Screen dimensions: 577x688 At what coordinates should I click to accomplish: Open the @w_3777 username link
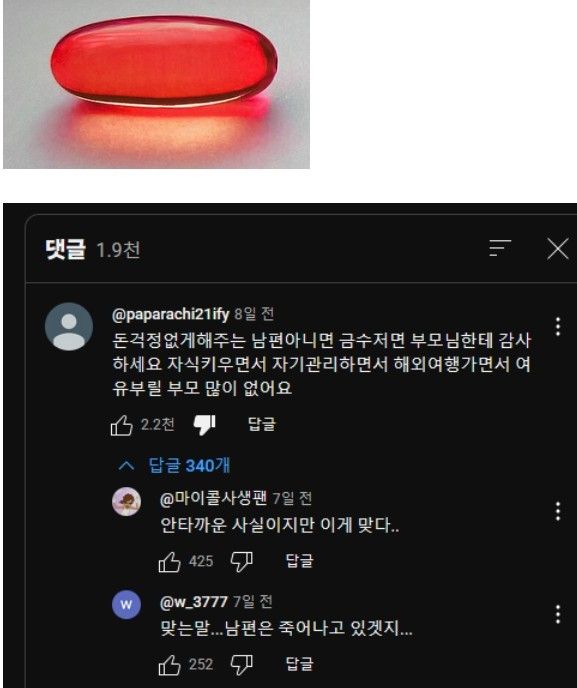194,602
